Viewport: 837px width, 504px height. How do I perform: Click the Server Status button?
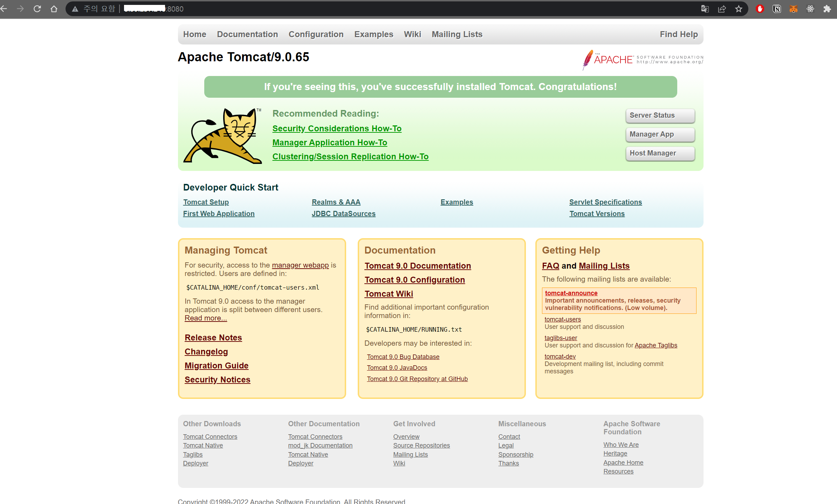[x=660, y=116]
